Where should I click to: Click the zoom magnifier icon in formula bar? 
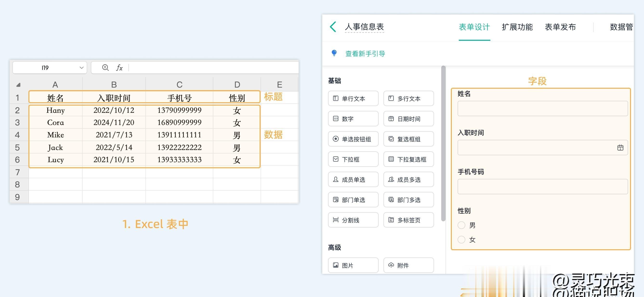click(105, 67)
